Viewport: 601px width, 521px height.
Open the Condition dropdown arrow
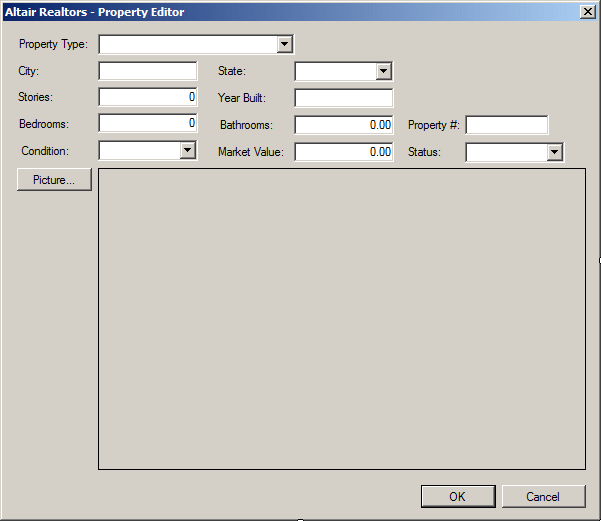point(187,150)
